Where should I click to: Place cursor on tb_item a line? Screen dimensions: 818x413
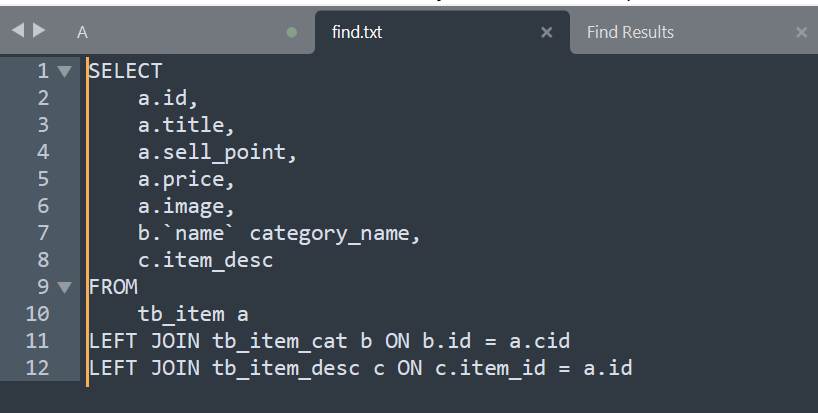(x=193, y=314)
